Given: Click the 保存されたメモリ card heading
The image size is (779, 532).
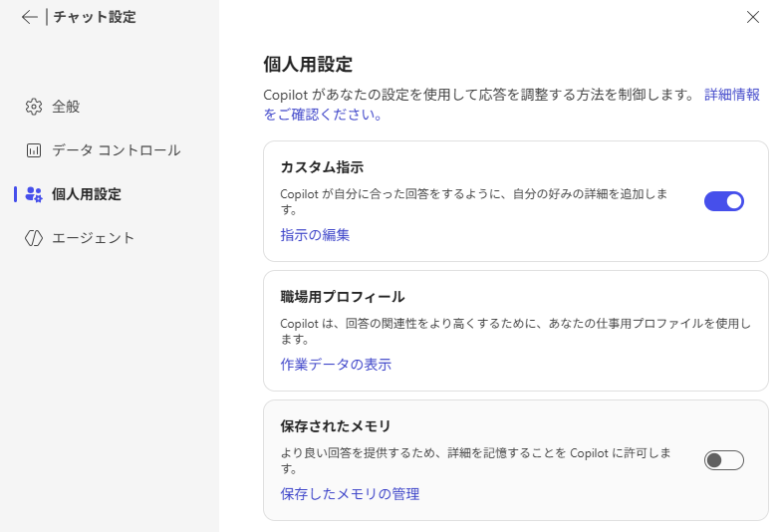Looking at the screenshot, I should click(x=336, y=426).
